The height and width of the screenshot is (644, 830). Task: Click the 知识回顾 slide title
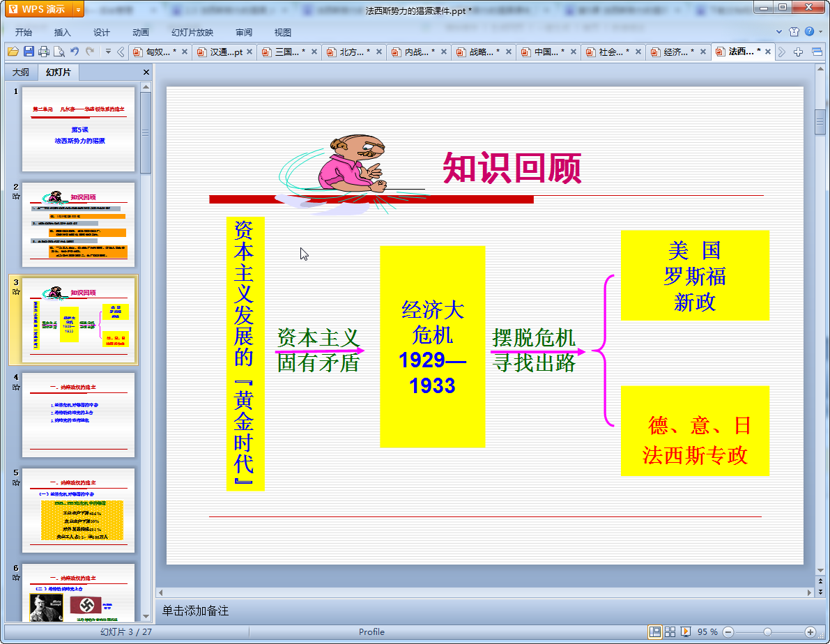pyautogui.click(x=512, y=169)
